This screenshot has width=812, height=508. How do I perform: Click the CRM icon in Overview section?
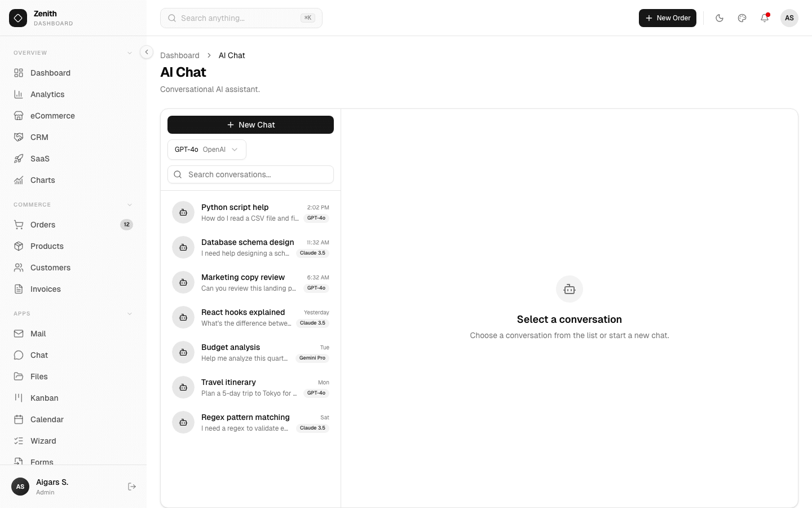tap(19, 137)
